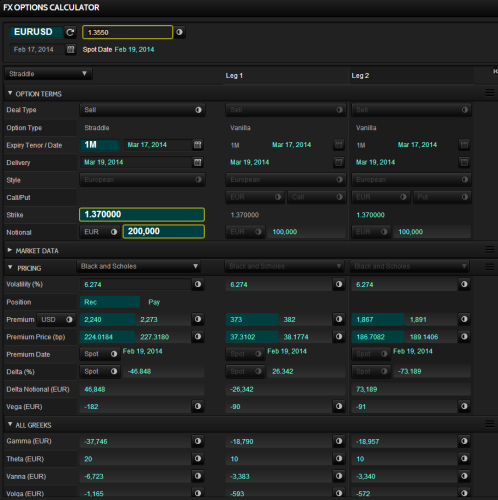The image size is (498, 500).
Task: Click the refresh icon next to EURUSD
Action: click(70, 32)
